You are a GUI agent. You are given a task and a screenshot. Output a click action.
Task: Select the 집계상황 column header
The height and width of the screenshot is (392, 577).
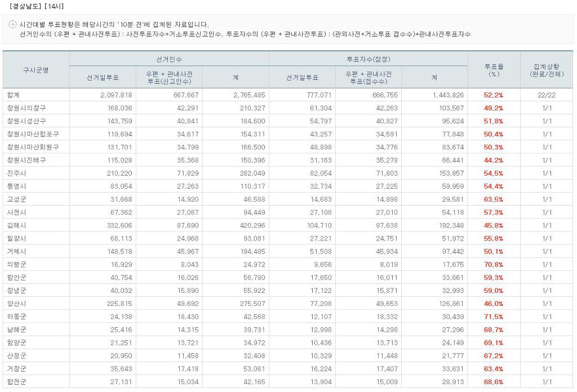coord(547,70)
